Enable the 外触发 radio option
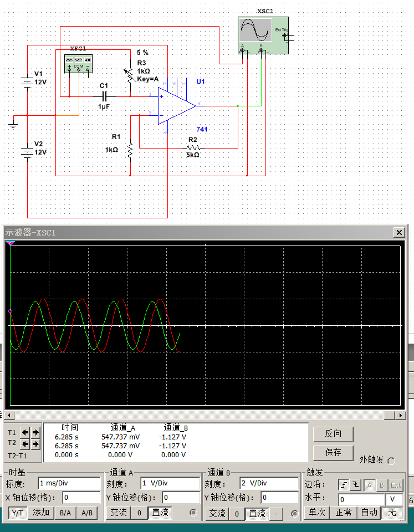 click(x=391, y=461)
